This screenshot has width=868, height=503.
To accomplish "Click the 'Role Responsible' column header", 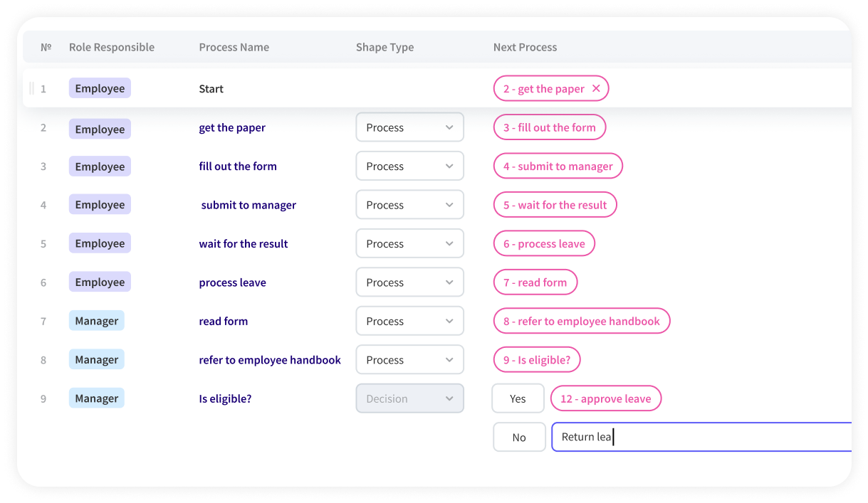I will click(112, 48).
